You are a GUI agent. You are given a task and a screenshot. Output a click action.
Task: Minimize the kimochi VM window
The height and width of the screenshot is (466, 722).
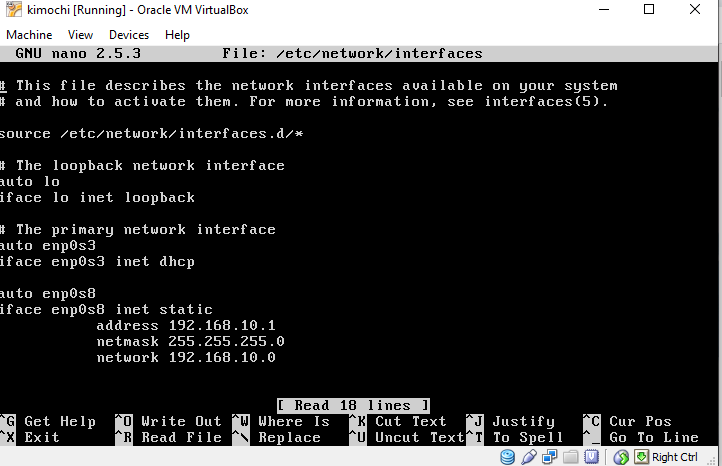(604, 9)
